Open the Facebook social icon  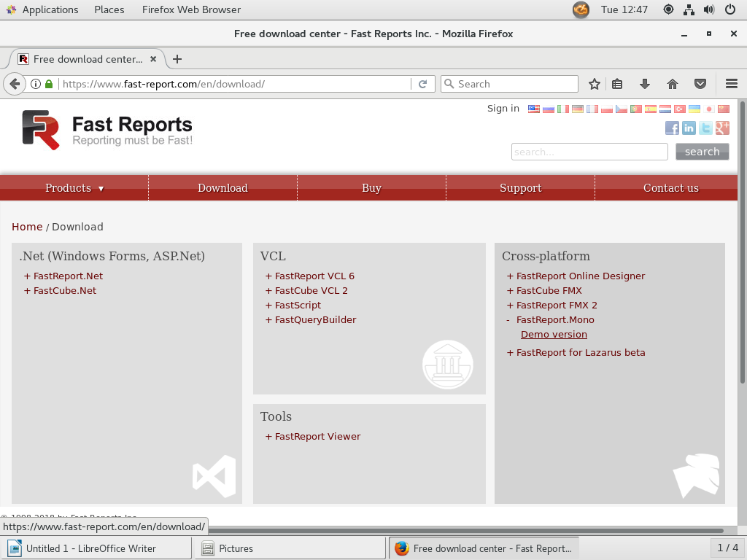coord(672,128)
